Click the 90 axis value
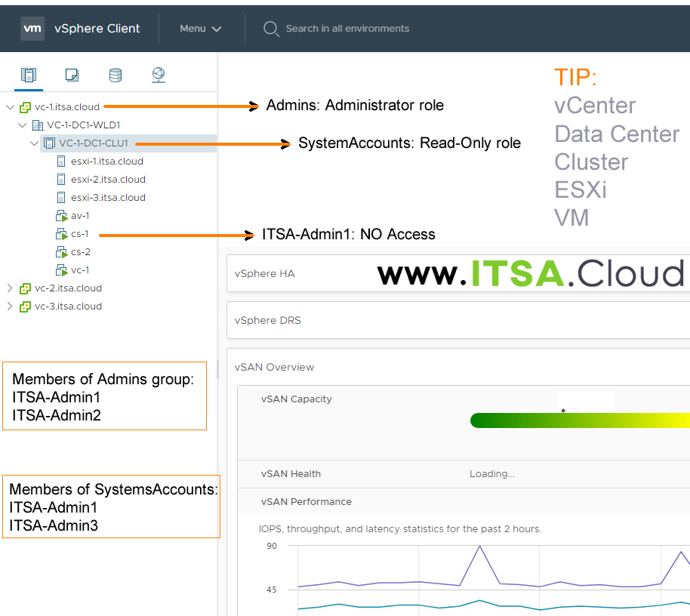This screenshot has width=690, height=616. [272, 546]
